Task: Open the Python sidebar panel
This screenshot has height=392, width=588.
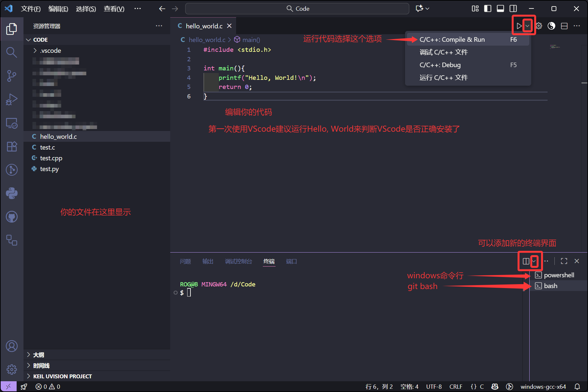Action: [12, 193]
